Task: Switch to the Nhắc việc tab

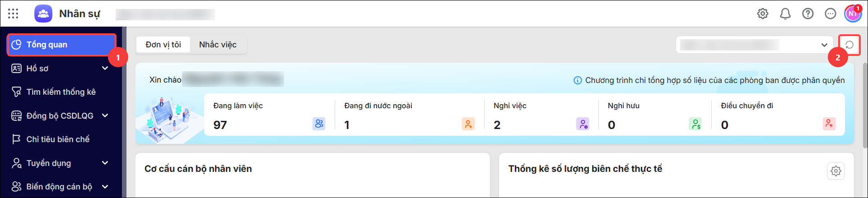Action: pos(218,45)
